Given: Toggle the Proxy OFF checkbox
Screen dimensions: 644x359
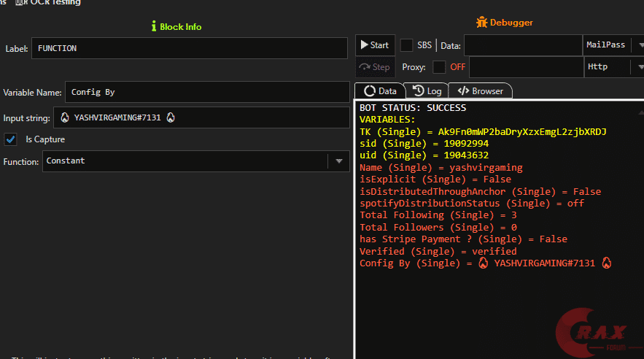Looking at the screenshot, I should pos(439,67).
